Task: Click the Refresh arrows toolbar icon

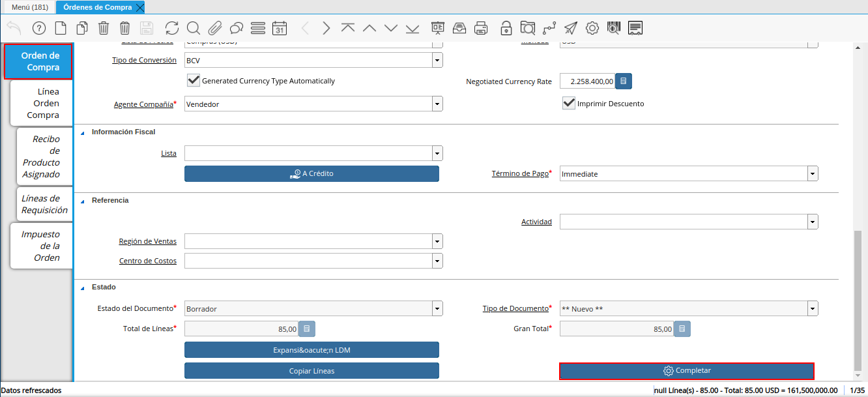Action: pos(171,28)
